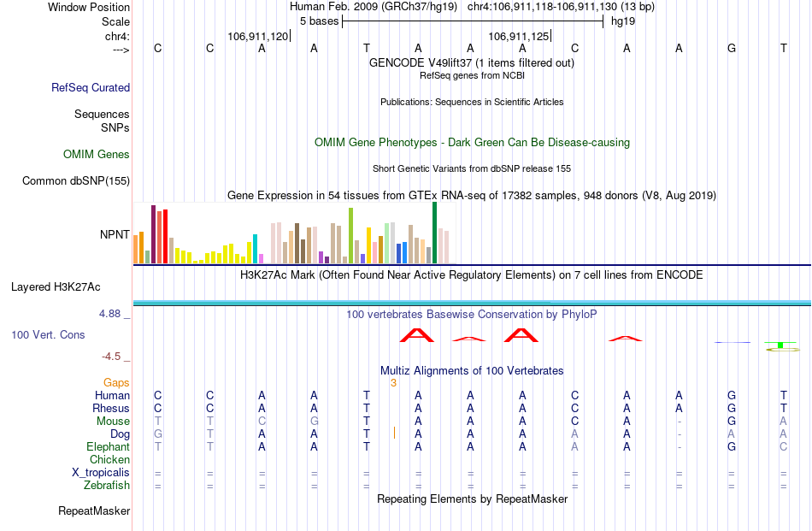Viewport: 812px width, 531px height.
Task: Click the orange 3 gap count
Action: click(393, 383)
